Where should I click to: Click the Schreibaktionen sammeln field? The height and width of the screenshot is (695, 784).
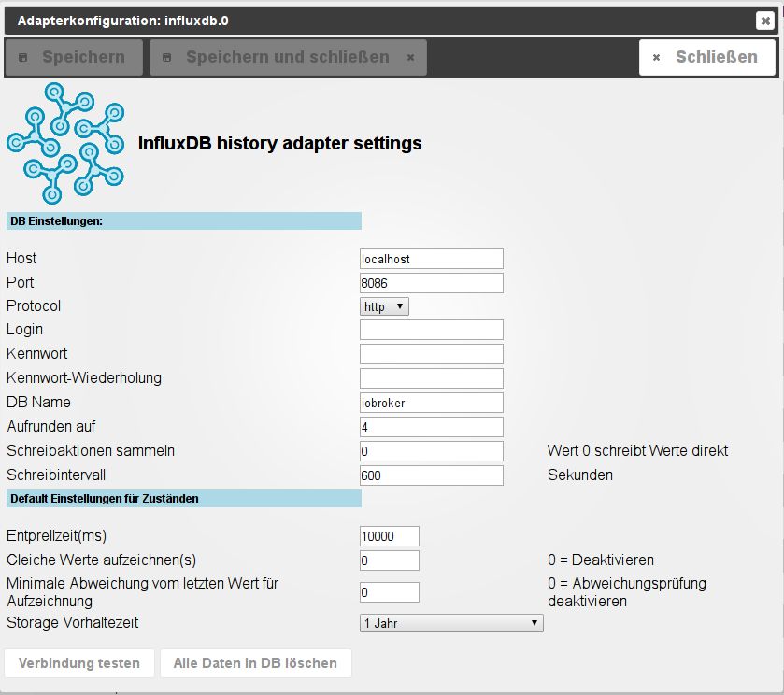pyautogui.click(x=432, y=451)
